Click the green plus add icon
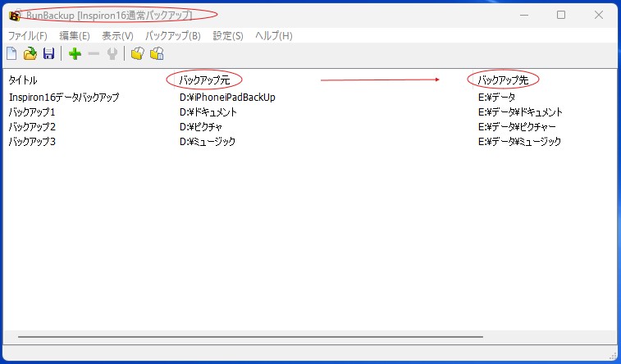 click(75, 54)
